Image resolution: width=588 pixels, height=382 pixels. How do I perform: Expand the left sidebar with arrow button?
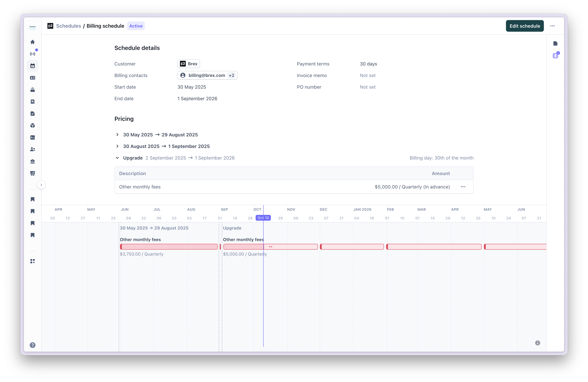click(x=41, y=185)
